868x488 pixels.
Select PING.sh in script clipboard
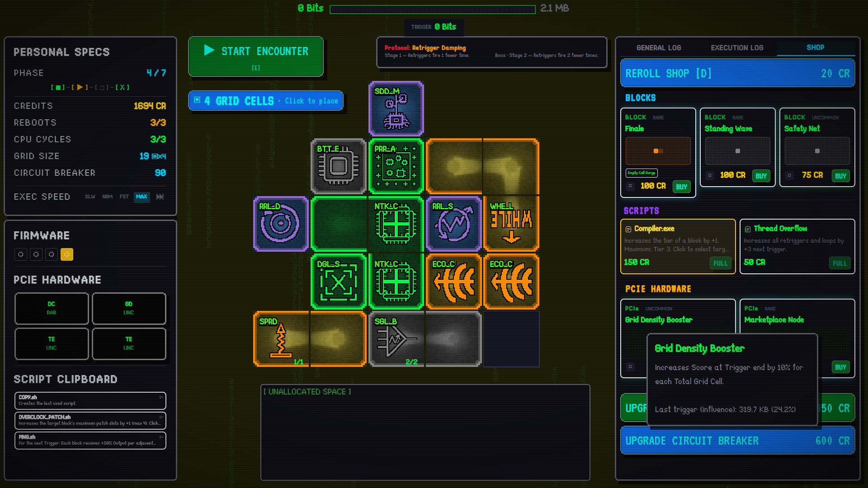[x=90, y=440]
